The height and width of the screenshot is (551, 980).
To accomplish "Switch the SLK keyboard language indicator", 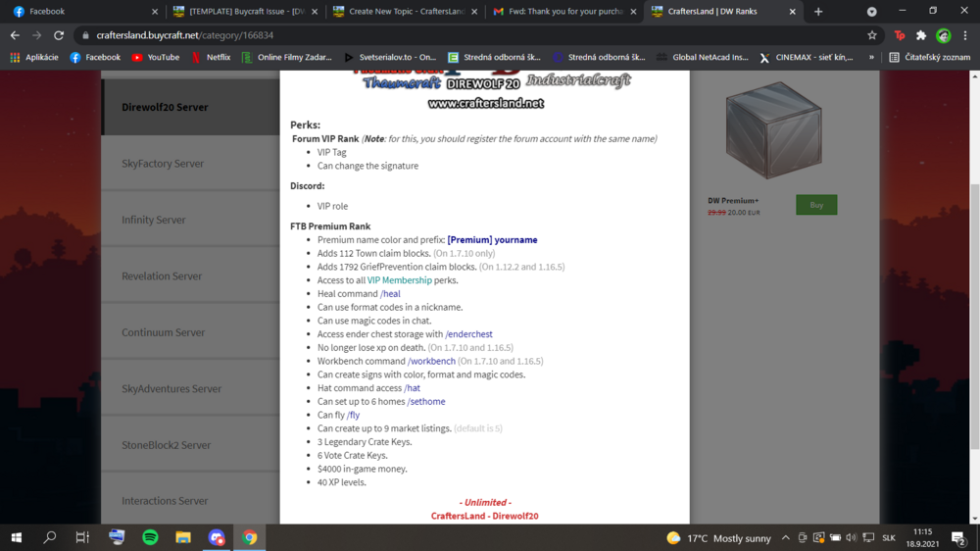I will coord(889,538).
